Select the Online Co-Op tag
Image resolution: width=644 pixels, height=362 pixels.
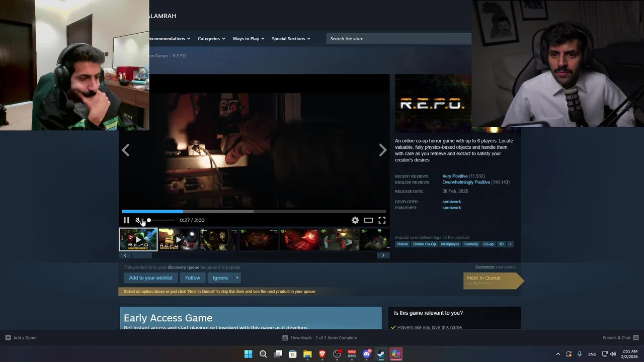tap(425, 244)
